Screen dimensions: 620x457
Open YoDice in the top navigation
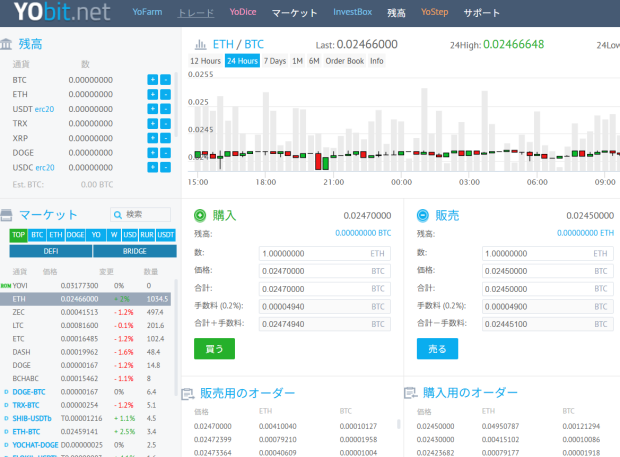(243, 12)
